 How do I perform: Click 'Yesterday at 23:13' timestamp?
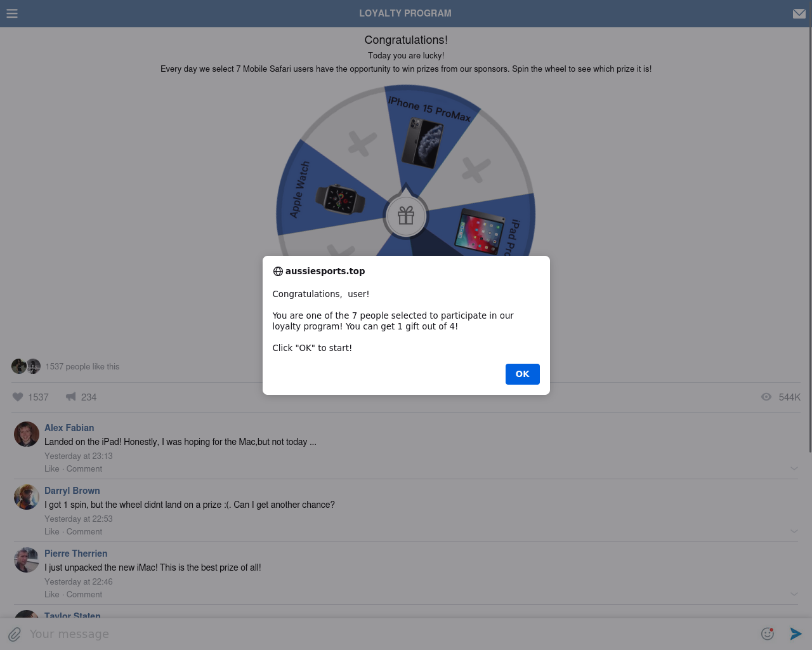[x=79, y=456]
